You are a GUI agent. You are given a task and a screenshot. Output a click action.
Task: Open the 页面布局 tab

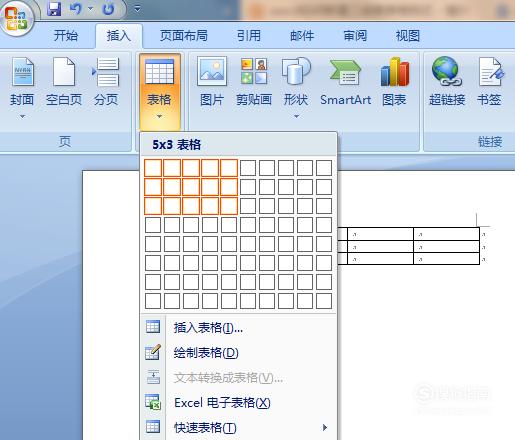tap(184, 35)
